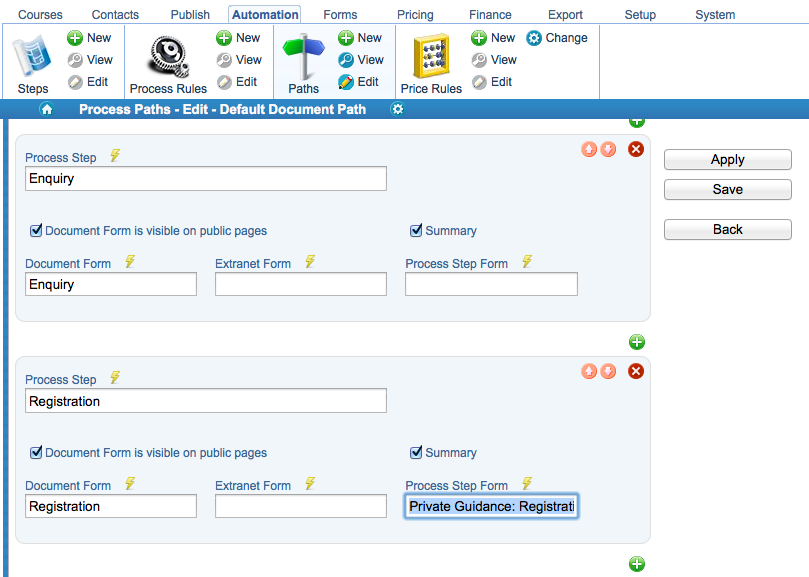Create a new Path
The height and width of the screenshot is (577, 809).
coord(360,38)
